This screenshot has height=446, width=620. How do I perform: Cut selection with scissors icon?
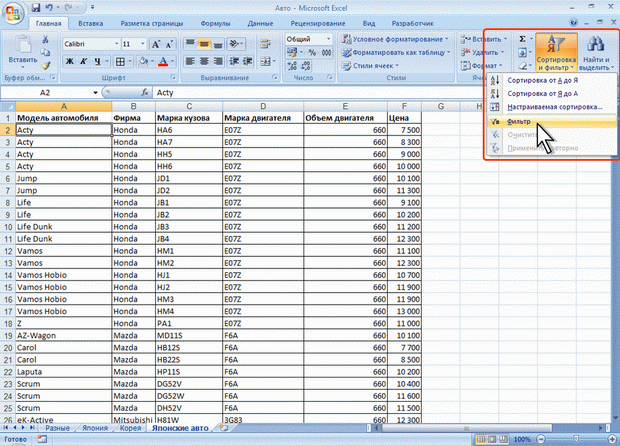[45, 39]
